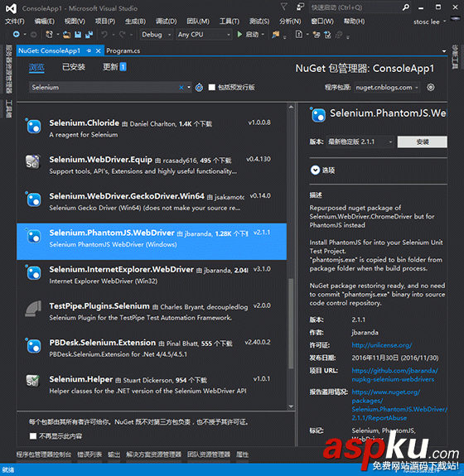Click the green Start debugging play icon
The height and width of the screenshot is (476, 464).
coord(239,35)
